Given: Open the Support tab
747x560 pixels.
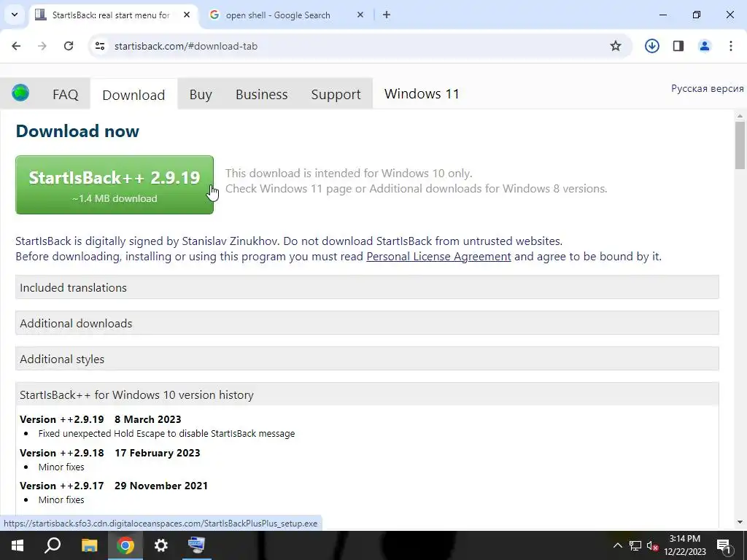Looking at the screenshot, I should click(x=336, y=94).
